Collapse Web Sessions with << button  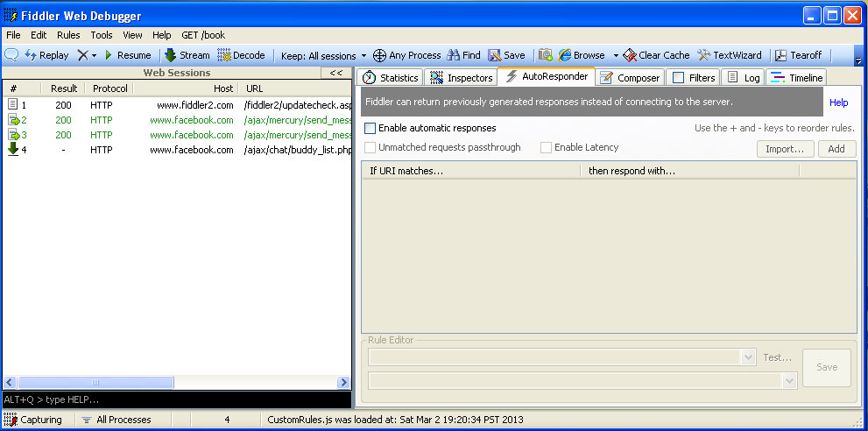pos(335,73)
